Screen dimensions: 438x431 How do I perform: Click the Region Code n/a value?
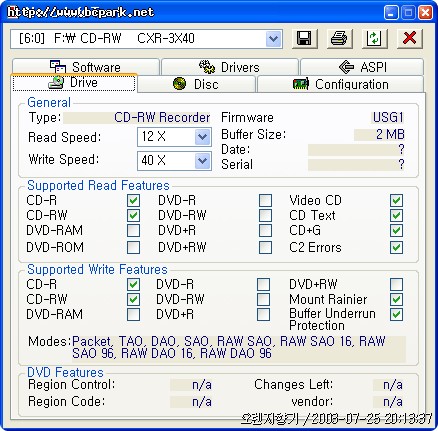pyautogui.click(x=191, y=402)
